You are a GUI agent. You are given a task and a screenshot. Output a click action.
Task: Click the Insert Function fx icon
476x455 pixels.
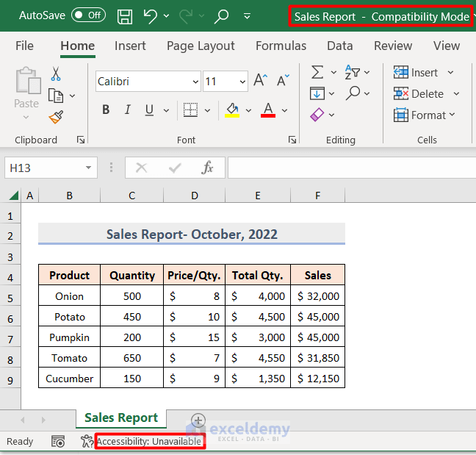point(207,168)
